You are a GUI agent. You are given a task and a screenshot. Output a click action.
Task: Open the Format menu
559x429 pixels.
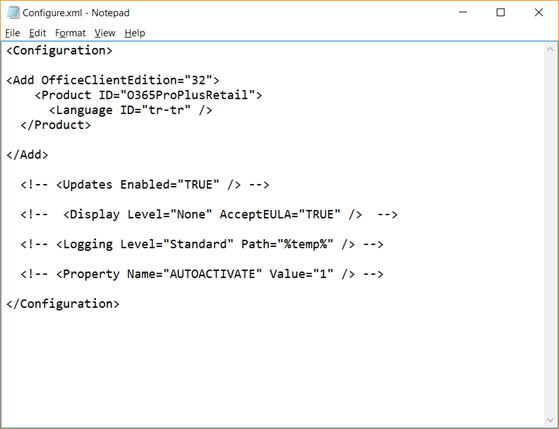pos(70,33)
